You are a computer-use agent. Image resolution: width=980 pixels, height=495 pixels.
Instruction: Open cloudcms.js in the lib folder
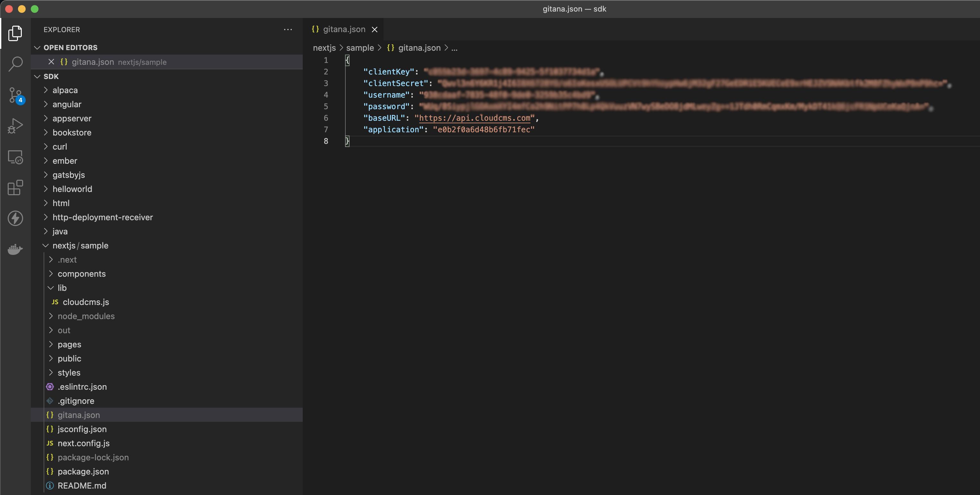pyautogui.click(x=86, y=302)
